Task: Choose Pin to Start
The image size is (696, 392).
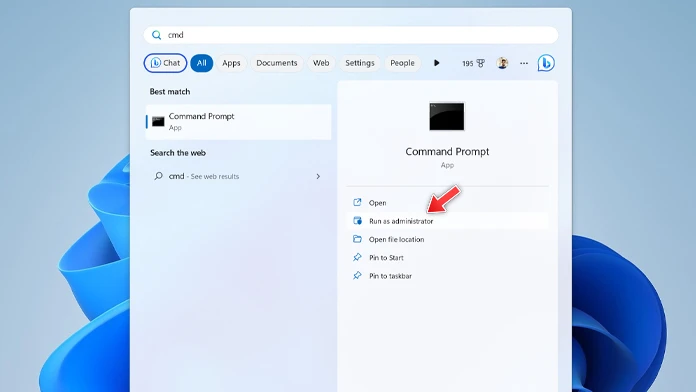Action: tap(447, 257)
